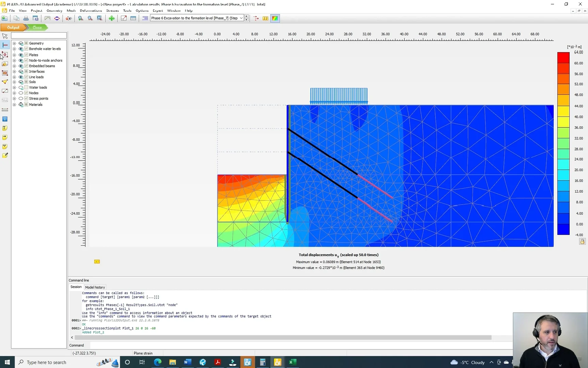Image resolution: width=588 pixels, height=368 pixels.
Task: Expand the Soils tree node
Action: [x=14, y=82]
